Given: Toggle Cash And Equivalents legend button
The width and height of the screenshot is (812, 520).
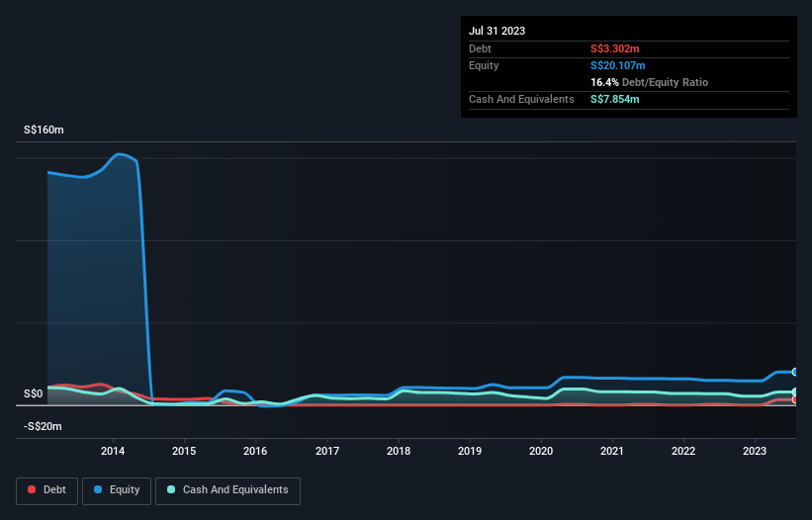Looking at the screenshot, I should point(227,490).
